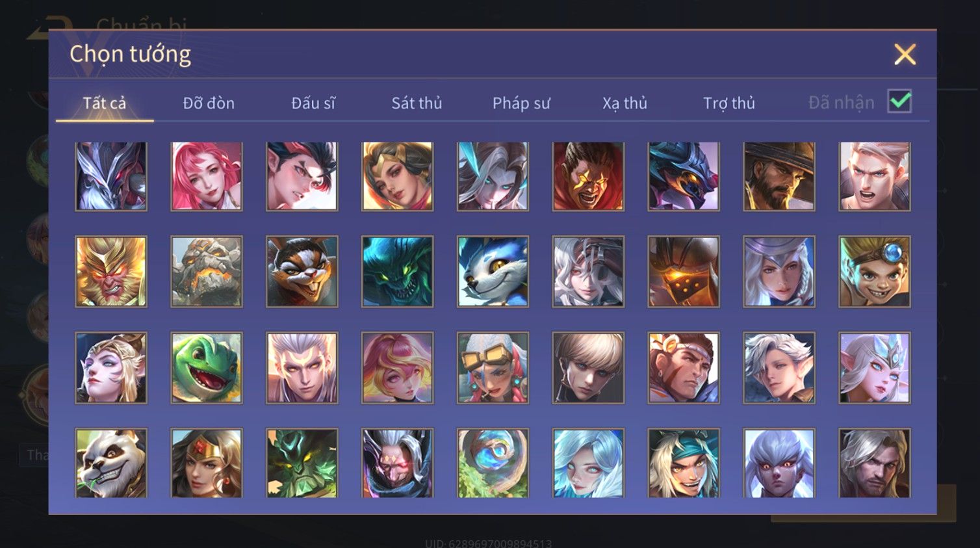
Task: Open the Xạ thủ tab
Action: (x=625, y=103)
